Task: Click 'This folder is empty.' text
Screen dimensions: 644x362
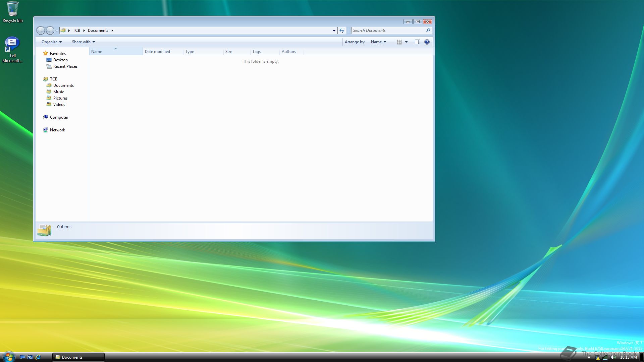Action: [x=261, y=61]
